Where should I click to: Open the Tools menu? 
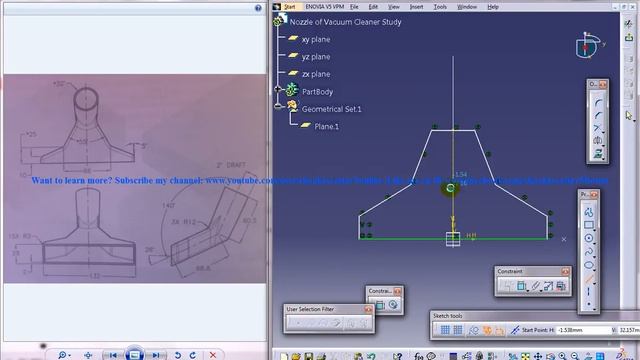[x=440, y=7]
